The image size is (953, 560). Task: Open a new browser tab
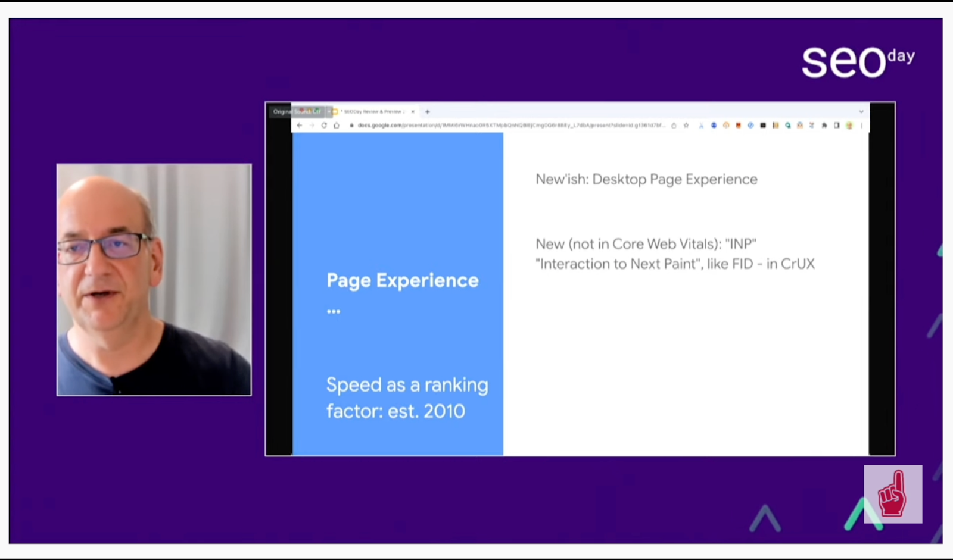tap(427, 112)
